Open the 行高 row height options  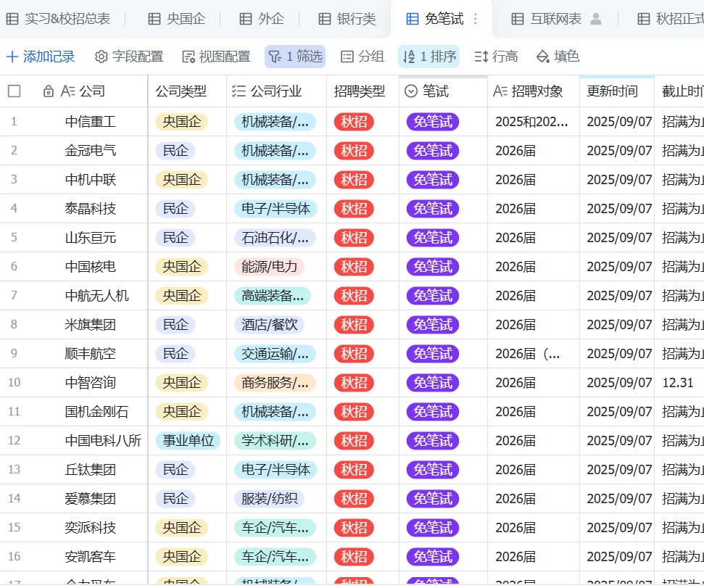(496, 57)
